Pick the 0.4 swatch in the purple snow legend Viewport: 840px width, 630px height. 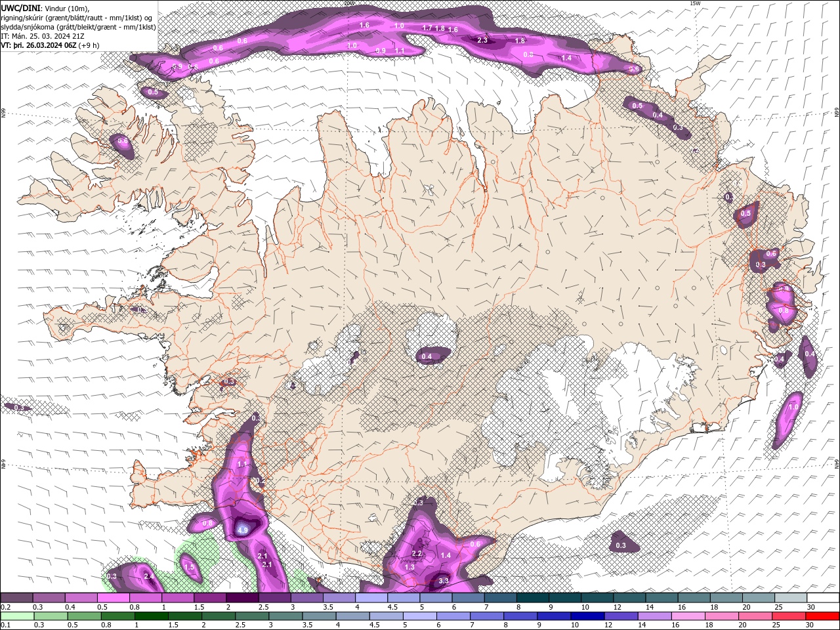(x=81, y=597)
